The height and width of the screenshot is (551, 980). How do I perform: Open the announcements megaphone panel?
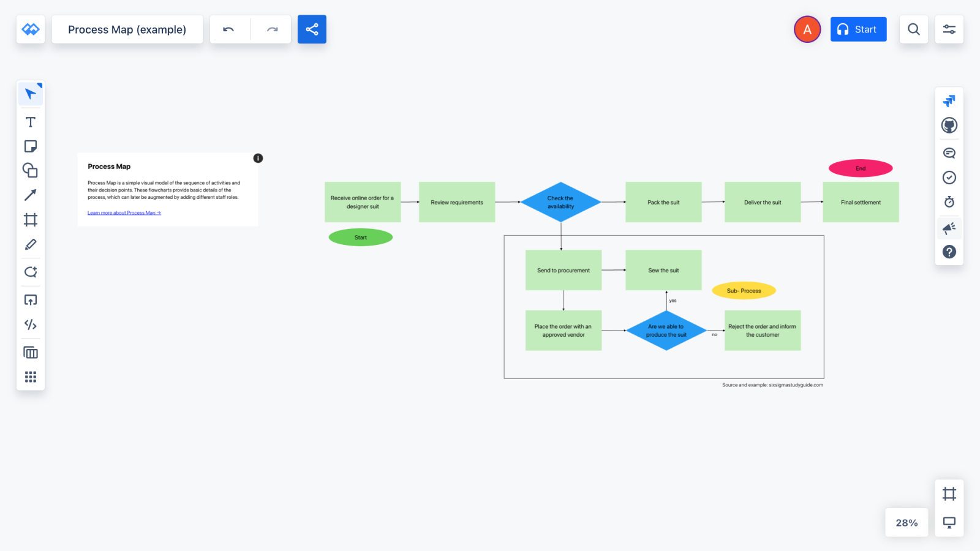pos(949,227)
